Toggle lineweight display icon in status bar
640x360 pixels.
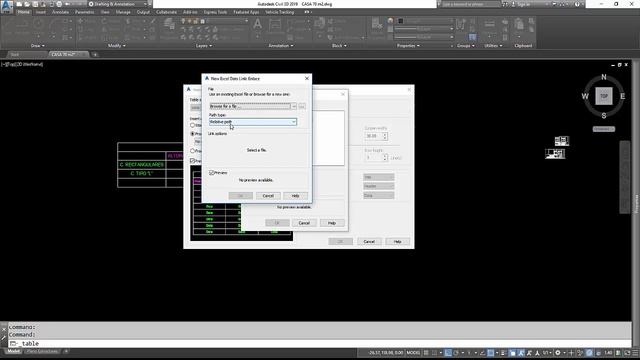coord(503,353)
